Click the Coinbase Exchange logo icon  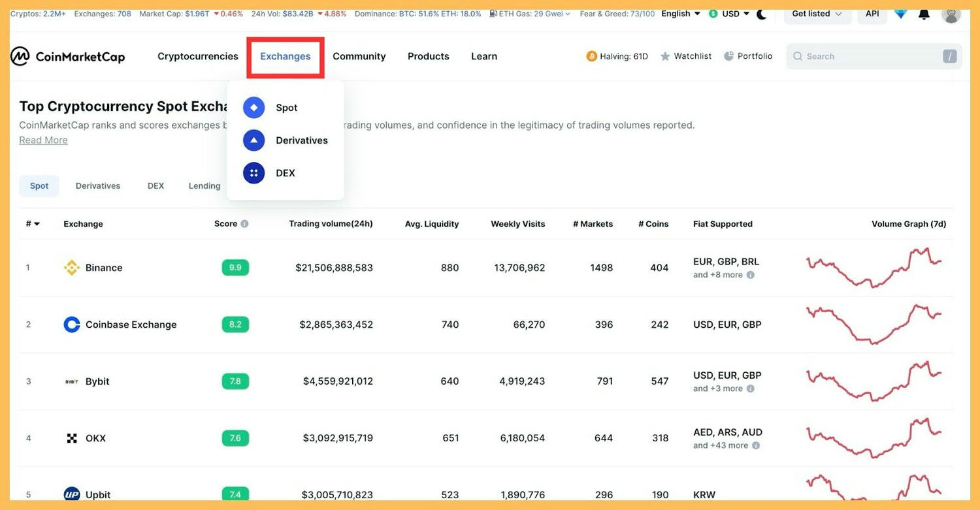(x=72, y=325)
